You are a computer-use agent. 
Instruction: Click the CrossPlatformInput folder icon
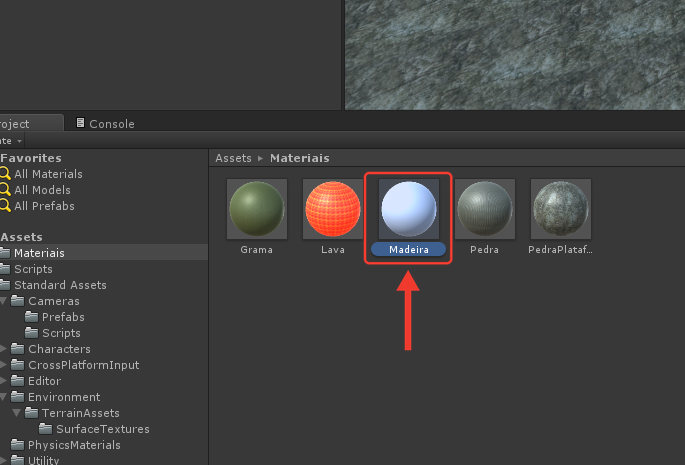click(x=17, y=365)
